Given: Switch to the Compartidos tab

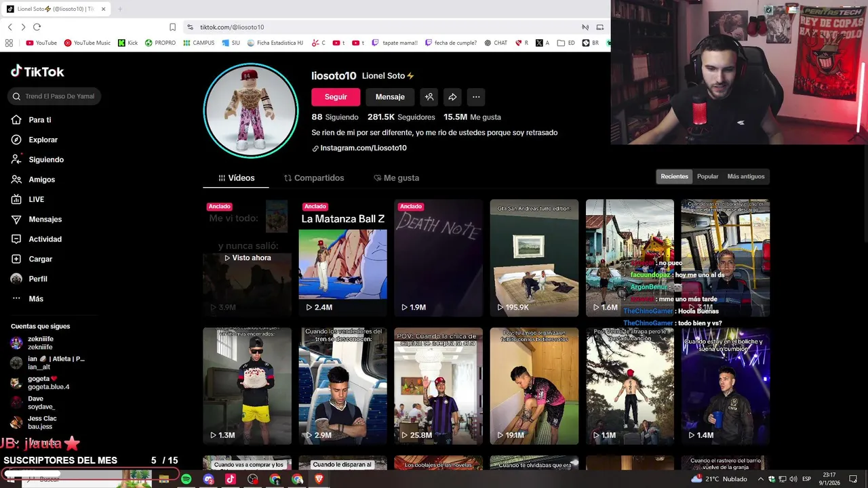Looking at the screenshot, I should [x=314, y=178].
